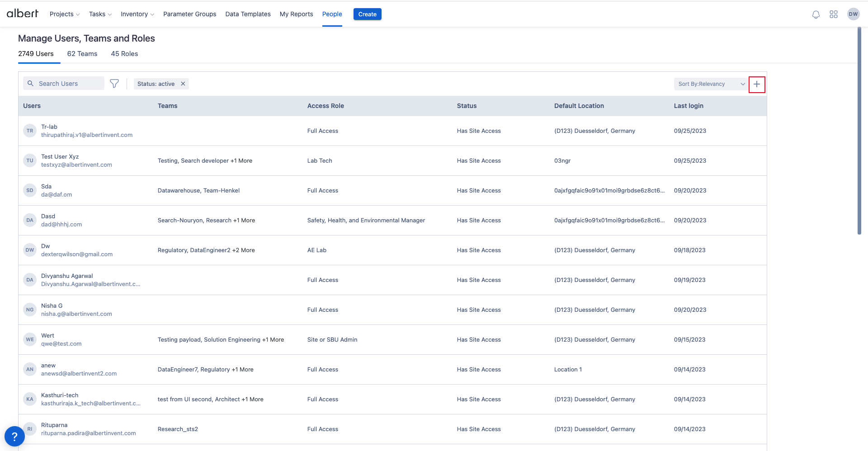Screen dimensions: 868x451
Task: Click the albert logo
Action: (23, 14)
